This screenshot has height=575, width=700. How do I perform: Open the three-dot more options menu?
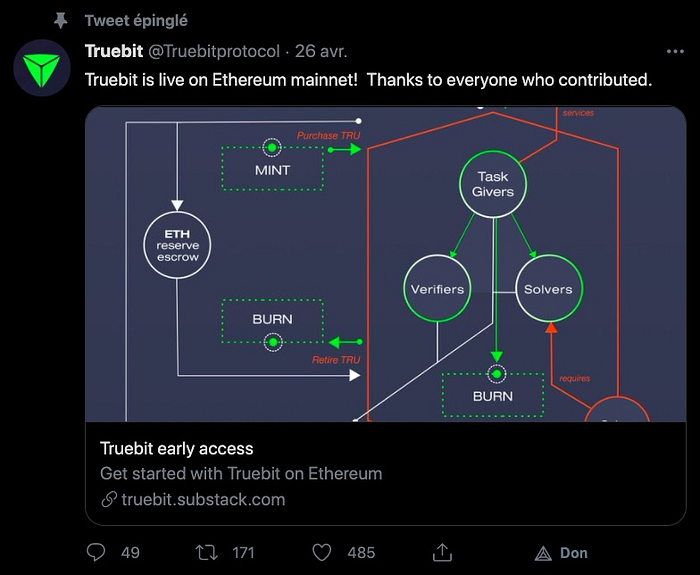(675, 51)
